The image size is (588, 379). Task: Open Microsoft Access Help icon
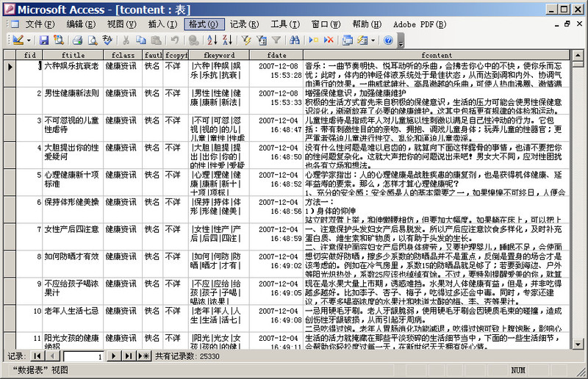coord(389,40)
